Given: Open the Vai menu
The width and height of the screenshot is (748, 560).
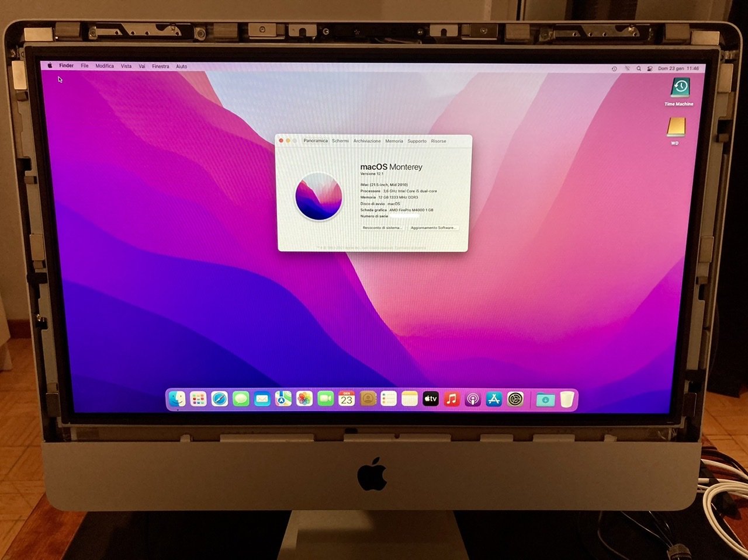Looking at the screenshot, I should click(x=142, y=67).
